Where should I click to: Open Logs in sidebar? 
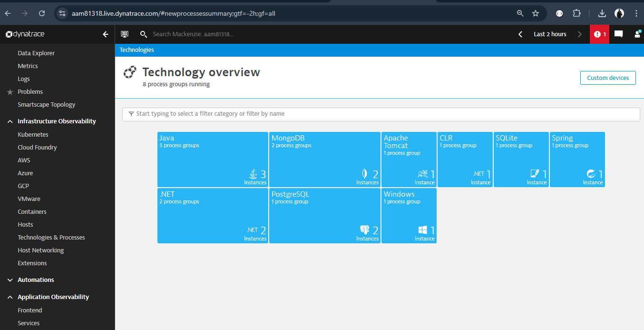(24, 79)
